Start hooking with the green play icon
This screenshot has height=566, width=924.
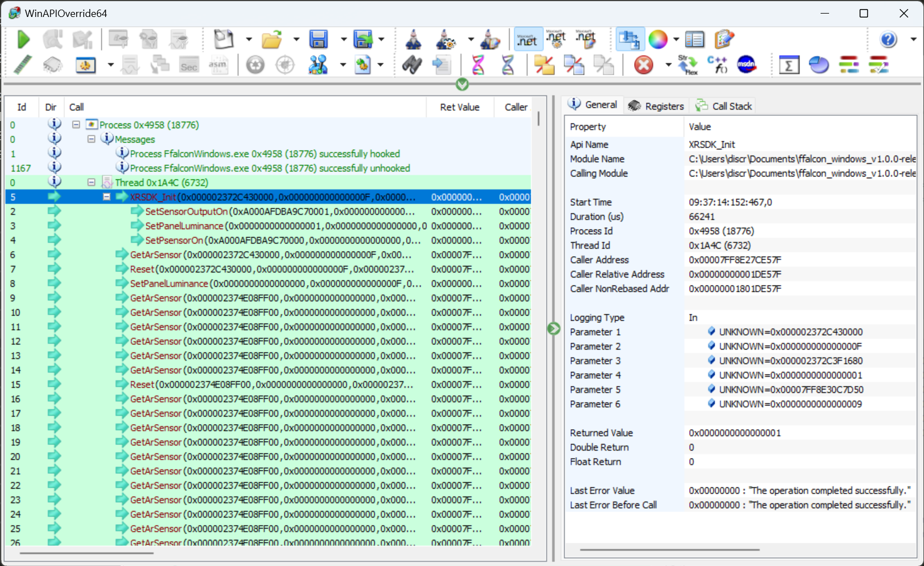tap(23, 40)
